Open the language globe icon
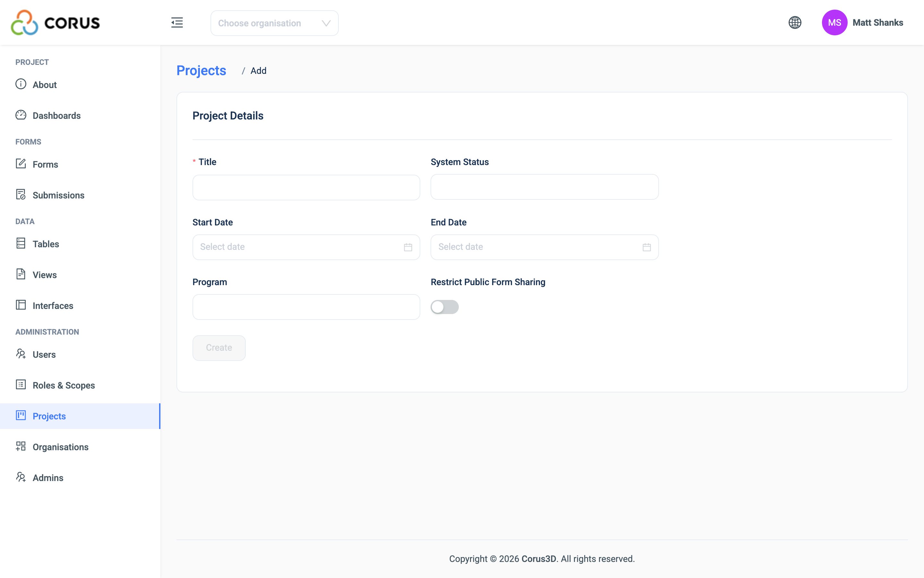This screenshot has width=924, height=578. pos(795,22)
